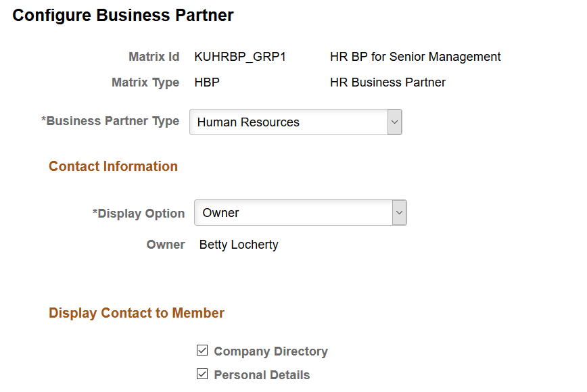Image resolution: width=587 pixels, height=392 pixels.
Task: Uncheck the Personal Details checkbox
Action: coord(202,374)
